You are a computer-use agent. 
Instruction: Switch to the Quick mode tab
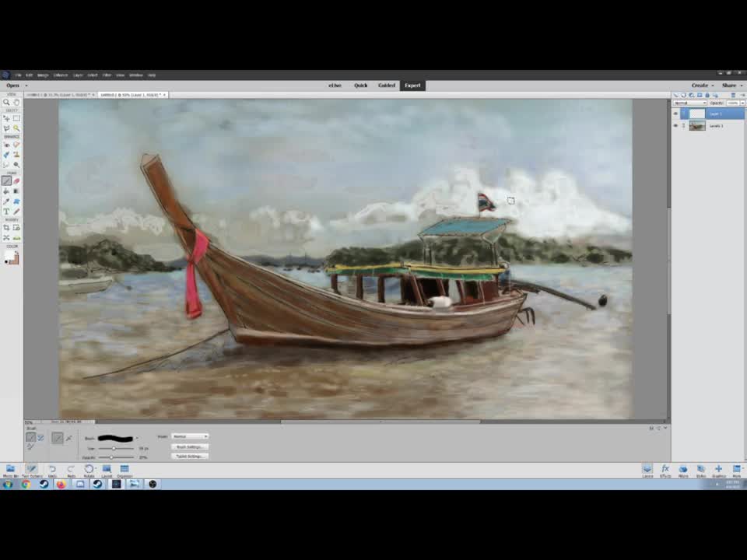(x=360, y=86)
